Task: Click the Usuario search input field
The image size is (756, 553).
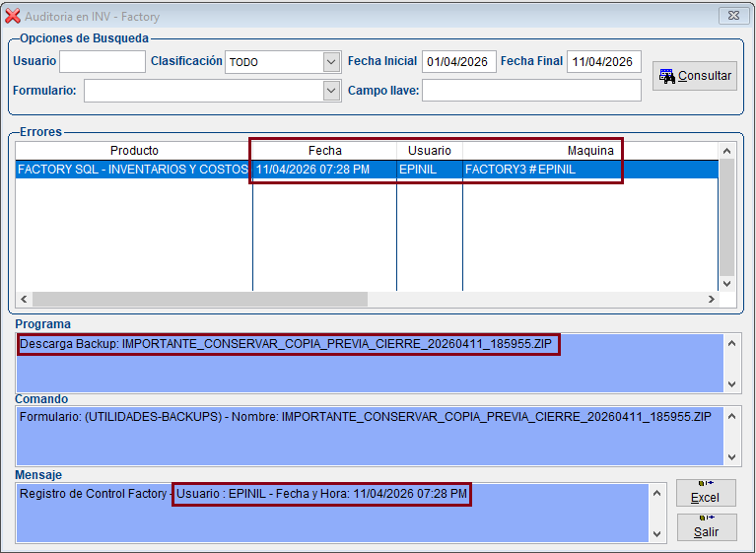Action: 102,62
